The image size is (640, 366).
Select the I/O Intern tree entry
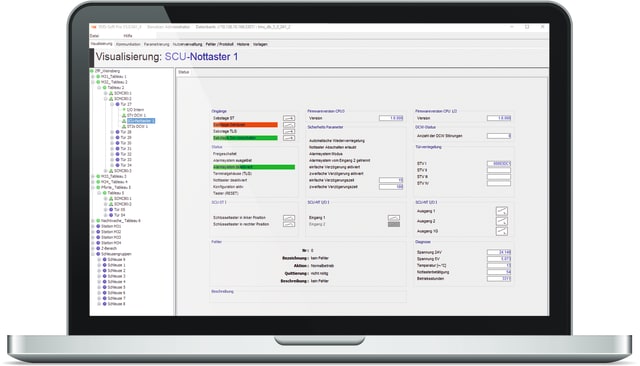coord(135,110)
